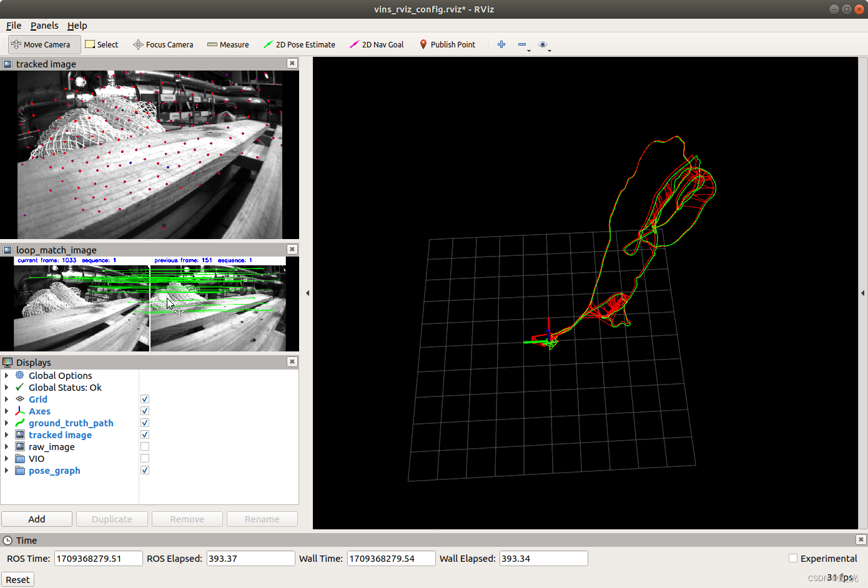Viewport: 868px width, 588px height.
Task: Click the Displays panel monitor icon
Action: [7, 362]
